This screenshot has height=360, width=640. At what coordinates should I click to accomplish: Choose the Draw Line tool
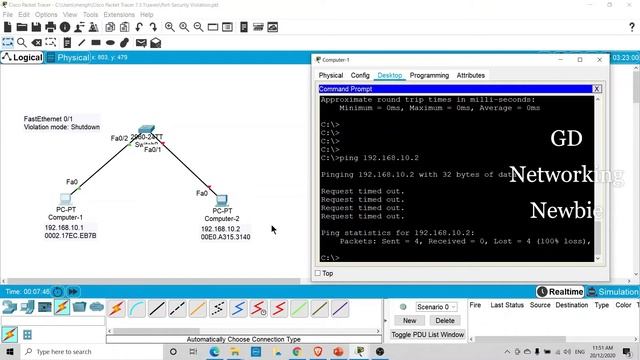[82, 42]
